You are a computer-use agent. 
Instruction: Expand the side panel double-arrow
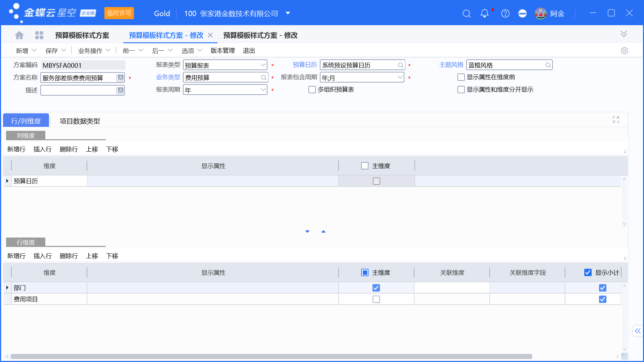[x=638, y=331]
